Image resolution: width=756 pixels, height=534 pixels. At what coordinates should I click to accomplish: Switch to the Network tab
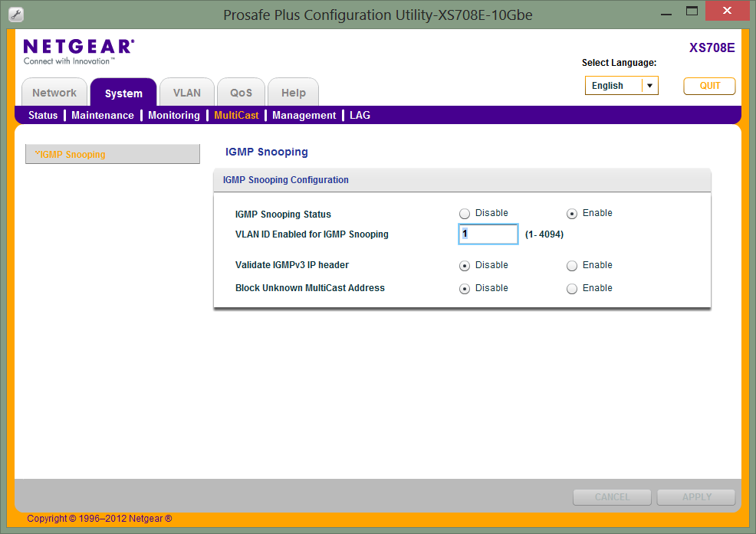54,93
